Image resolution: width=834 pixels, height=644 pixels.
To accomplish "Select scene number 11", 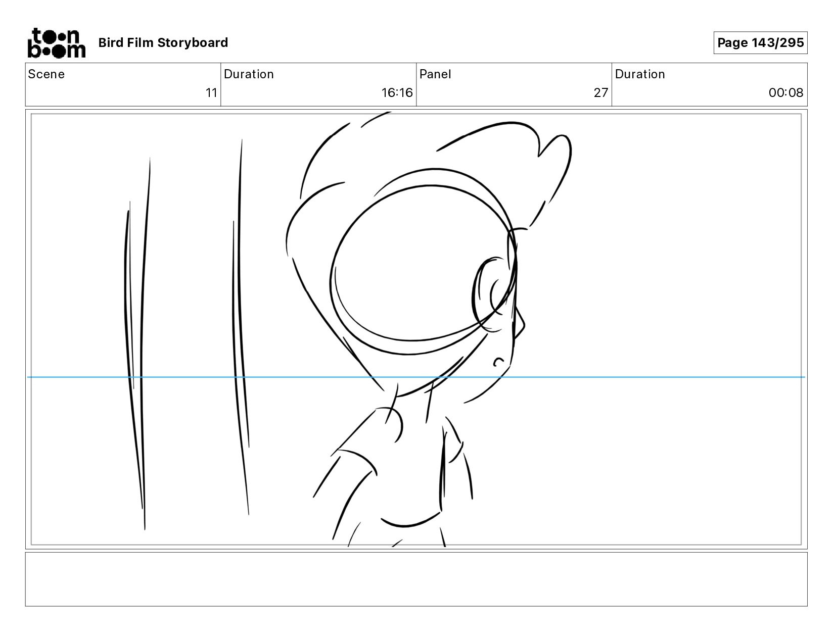I will [211, 92].
